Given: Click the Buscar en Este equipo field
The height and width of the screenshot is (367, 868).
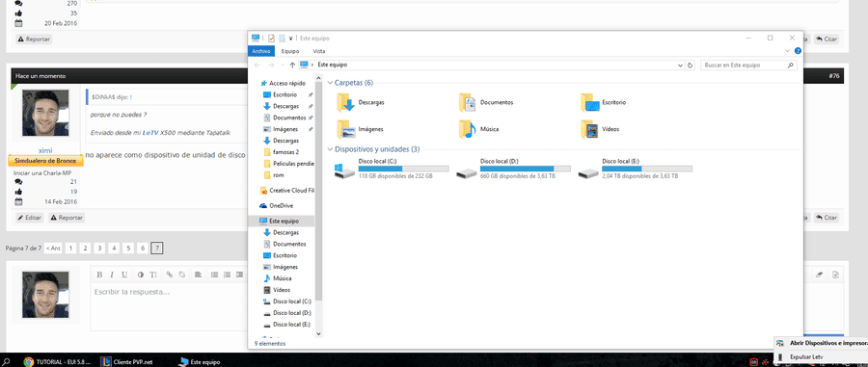Looking at the screenshot, I should (749, 66).
